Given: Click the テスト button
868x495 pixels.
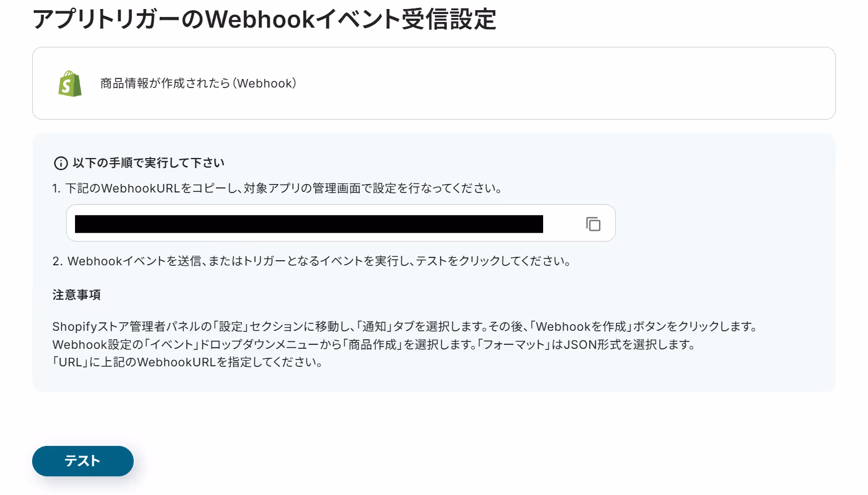Looking at the screenshot, I should [x=83, y=461].
